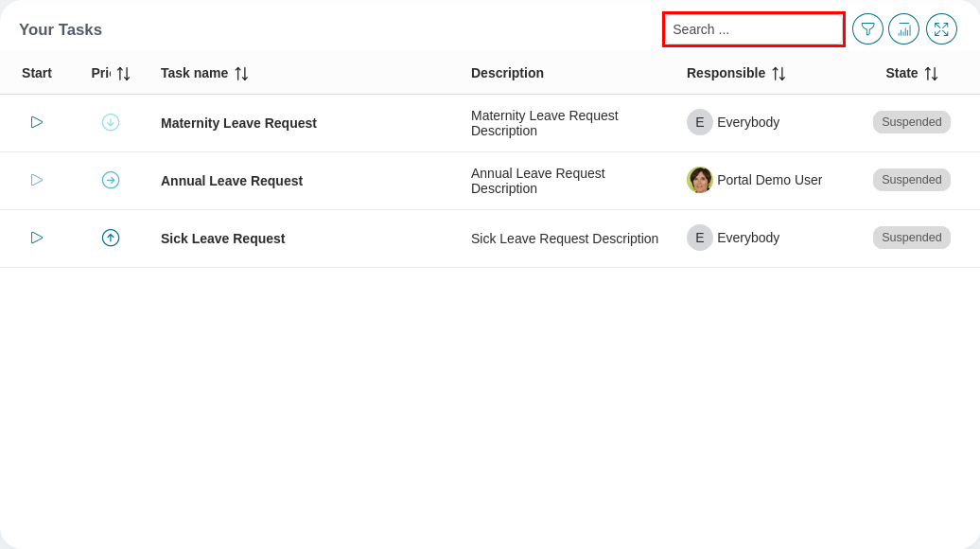The width and height of the screenshot is (980, 549).
Task: Open the Maternity Leave Request task
Action: [238, 123]
